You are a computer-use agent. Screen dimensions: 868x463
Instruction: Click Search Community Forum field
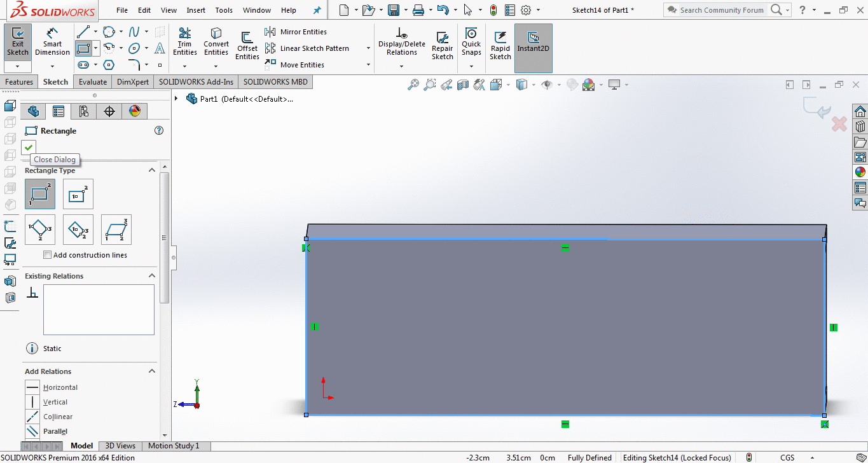click(722, 10)
